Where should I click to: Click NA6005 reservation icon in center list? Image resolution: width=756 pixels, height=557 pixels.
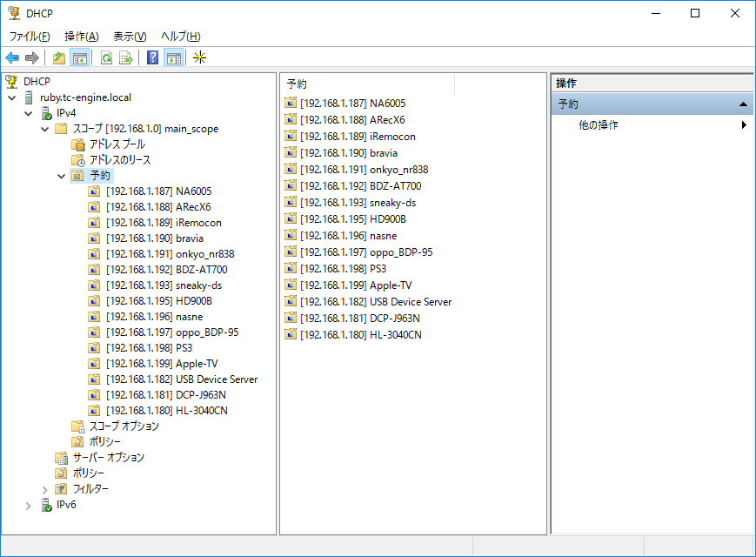click(x=291, y=104)
